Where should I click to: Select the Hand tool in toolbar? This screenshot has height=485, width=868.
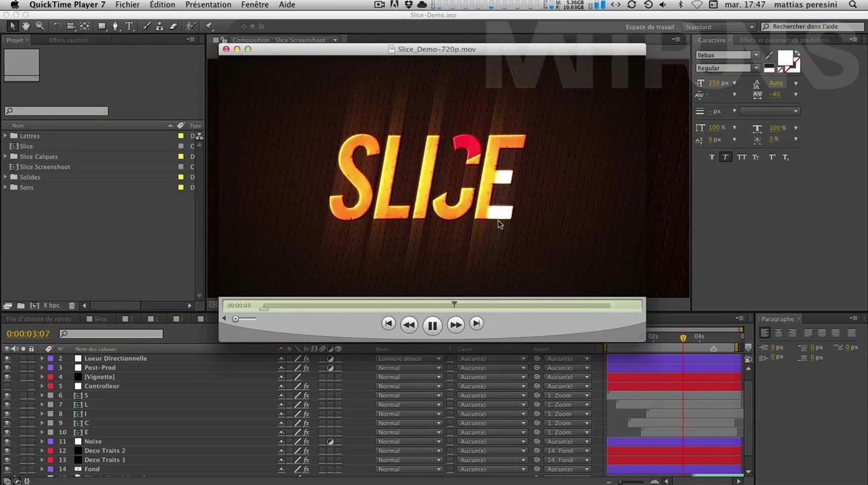[x=26, y=26]
